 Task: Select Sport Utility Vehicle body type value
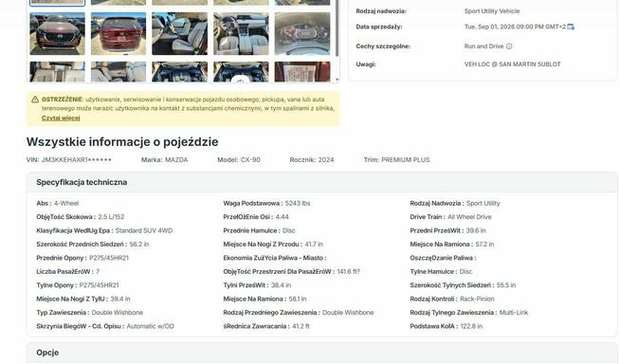[492, 11]
